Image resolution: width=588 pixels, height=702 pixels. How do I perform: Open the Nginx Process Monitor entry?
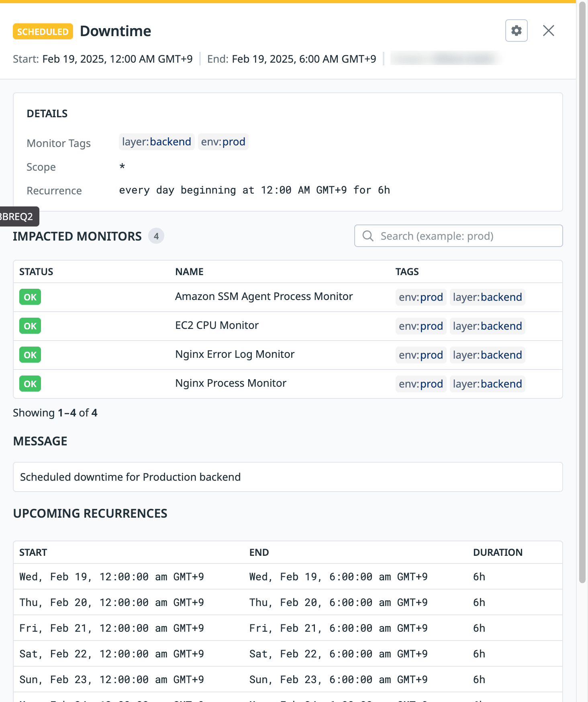click(x=231, y=383)
